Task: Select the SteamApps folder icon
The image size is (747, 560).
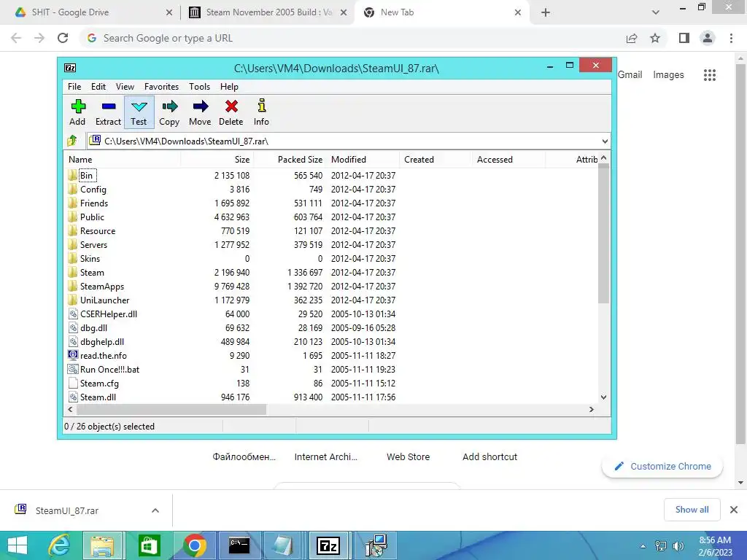Action: pos(72,286)
